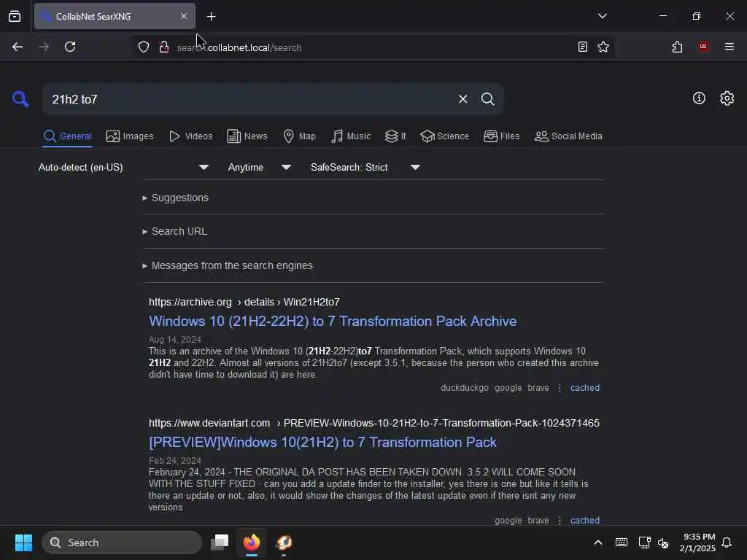Screen dimensions: 747x560
Task: Open Task View from the taskbar
Action: [220, 542]
